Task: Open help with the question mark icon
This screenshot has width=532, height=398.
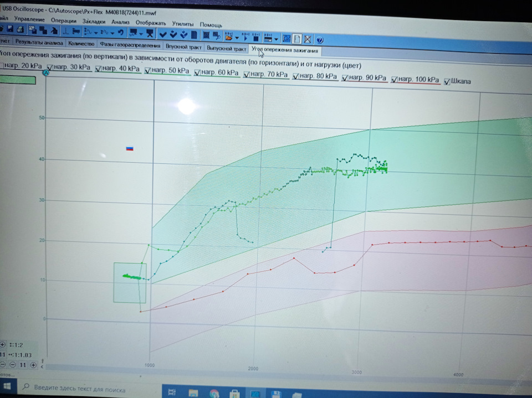Action: point(320,40)
